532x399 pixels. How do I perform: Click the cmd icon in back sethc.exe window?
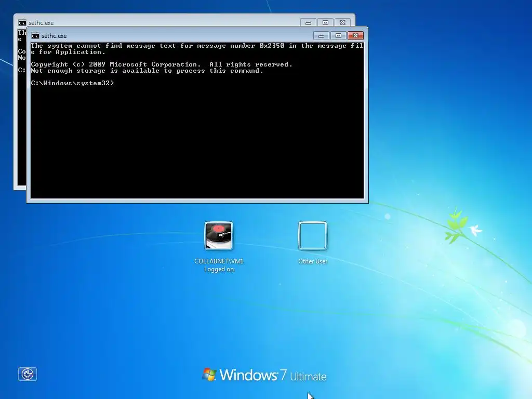click(22, 23)
